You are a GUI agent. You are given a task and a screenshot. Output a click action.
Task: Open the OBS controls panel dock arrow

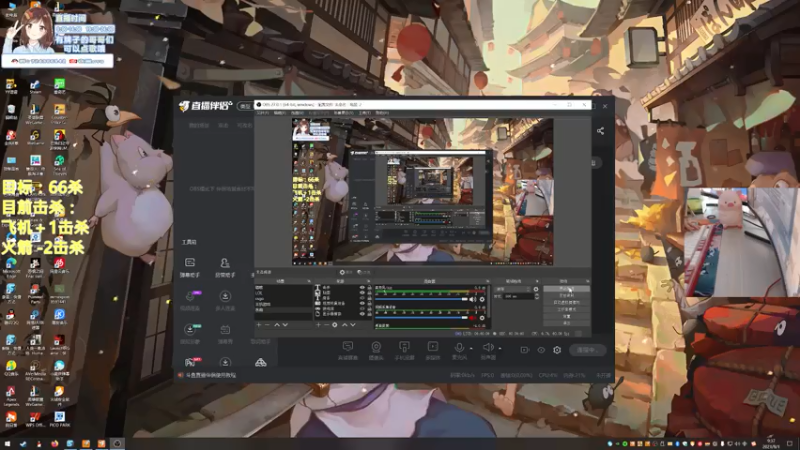pos(588,281)
